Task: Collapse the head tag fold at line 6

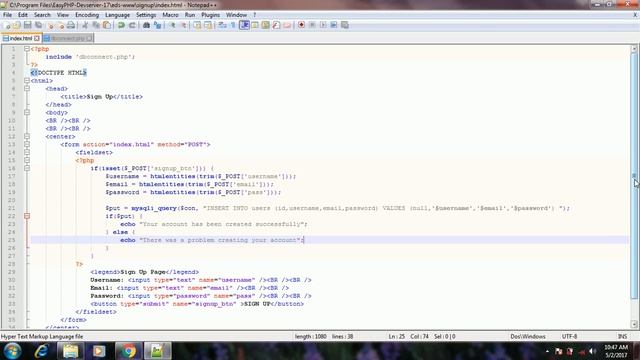Action: [27, 89]
